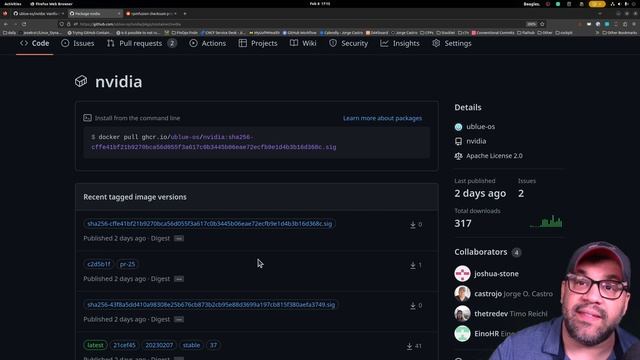Click download icon for the latest version

[409, 346]
